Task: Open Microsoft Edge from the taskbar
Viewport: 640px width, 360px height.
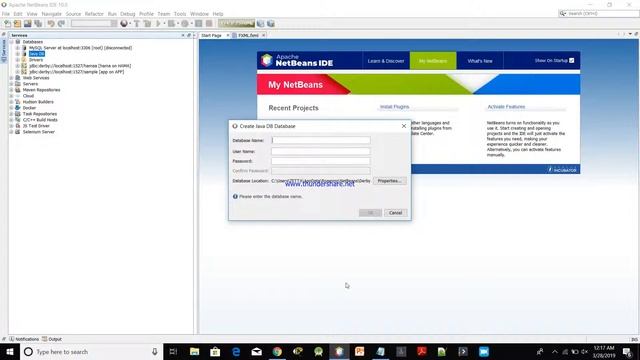Action: tap(236, 351)
